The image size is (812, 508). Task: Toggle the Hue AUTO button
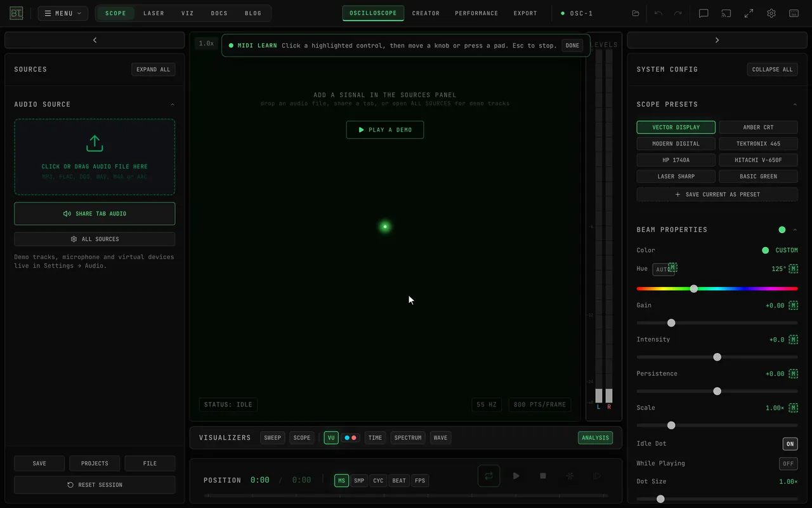664,269
